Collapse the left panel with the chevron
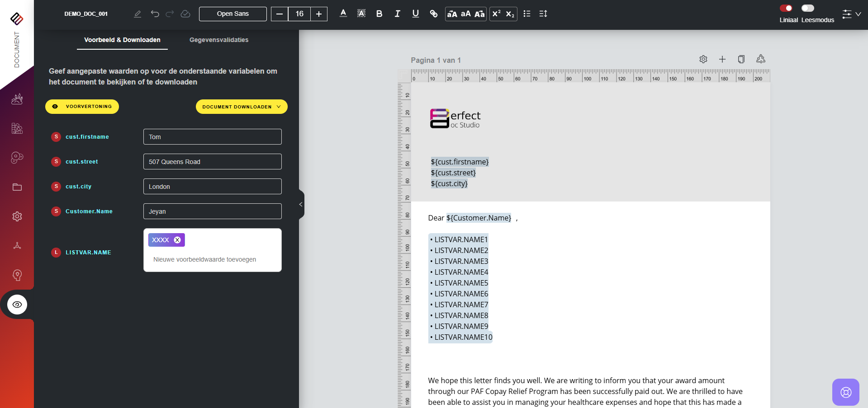 pos(301,205)
